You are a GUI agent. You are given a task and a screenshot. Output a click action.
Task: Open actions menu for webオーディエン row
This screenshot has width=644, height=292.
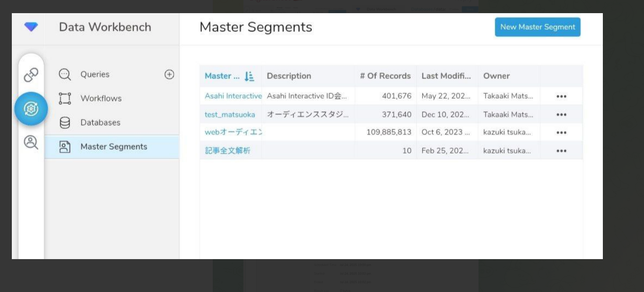pyautogui.click(x=561, y=133)
